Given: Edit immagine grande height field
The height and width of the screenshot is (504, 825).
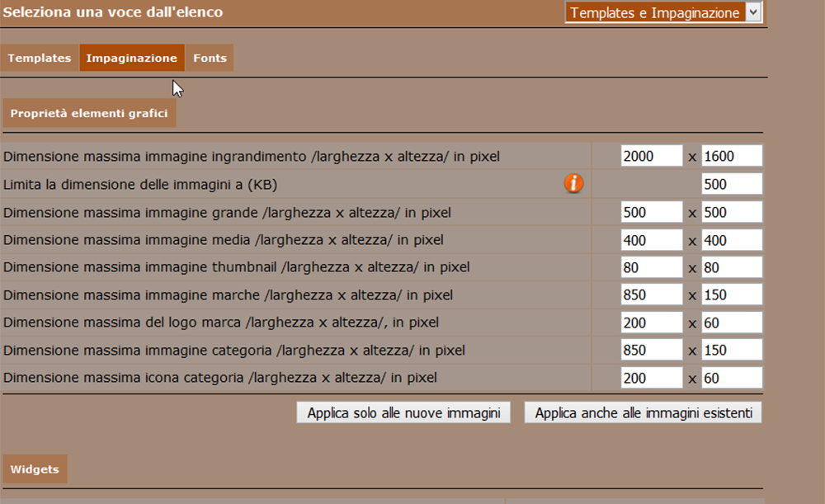Looking at the screenshot, I should tap(731, 212).
